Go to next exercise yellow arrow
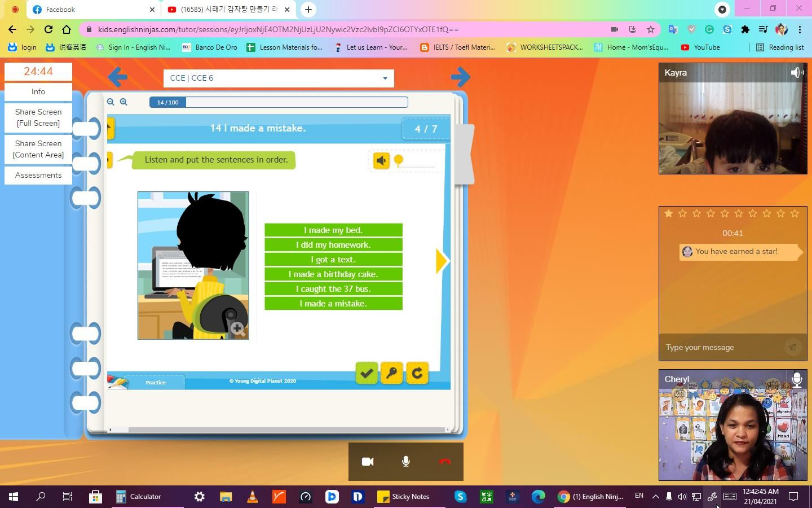 coord(442,261)
